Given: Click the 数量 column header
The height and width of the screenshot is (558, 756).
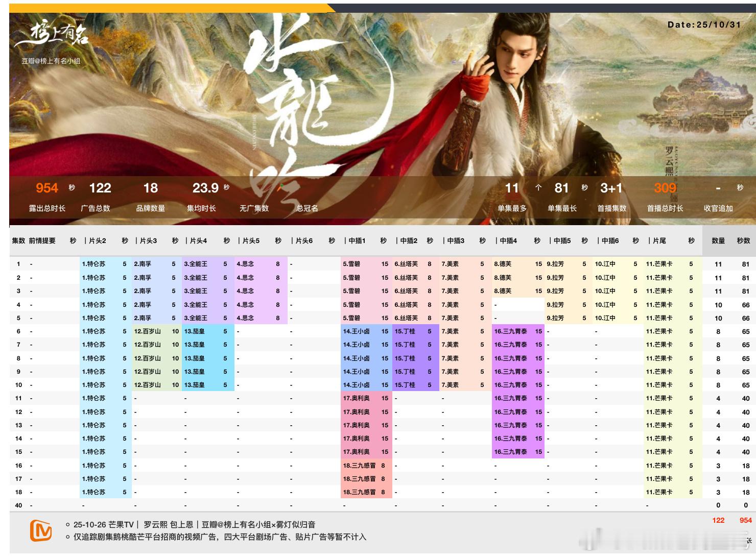Looking at the screenshot, I should pyautogui.click(x=718, y=240).
